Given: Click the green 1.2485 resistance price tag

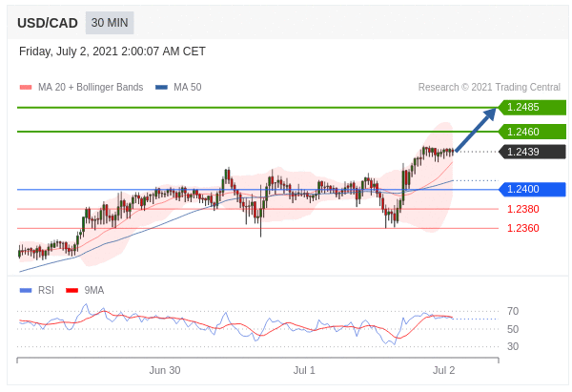Looking at the screenshot, I should click(532, 108).
